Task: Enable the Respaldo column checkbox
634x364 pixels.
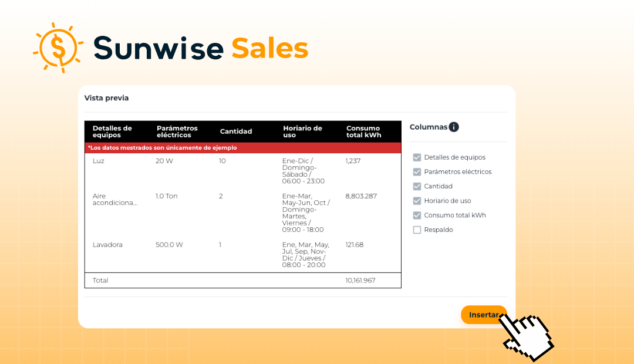Action: [417, 230]
